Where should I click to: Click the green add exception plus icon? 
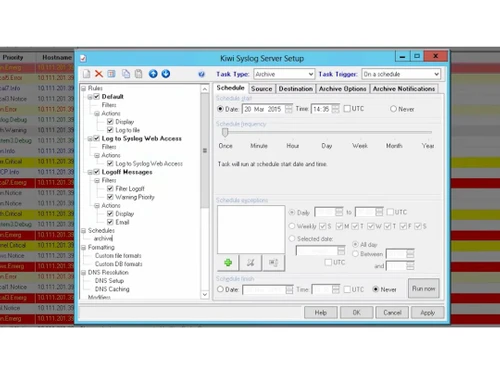tap(228, 263)
